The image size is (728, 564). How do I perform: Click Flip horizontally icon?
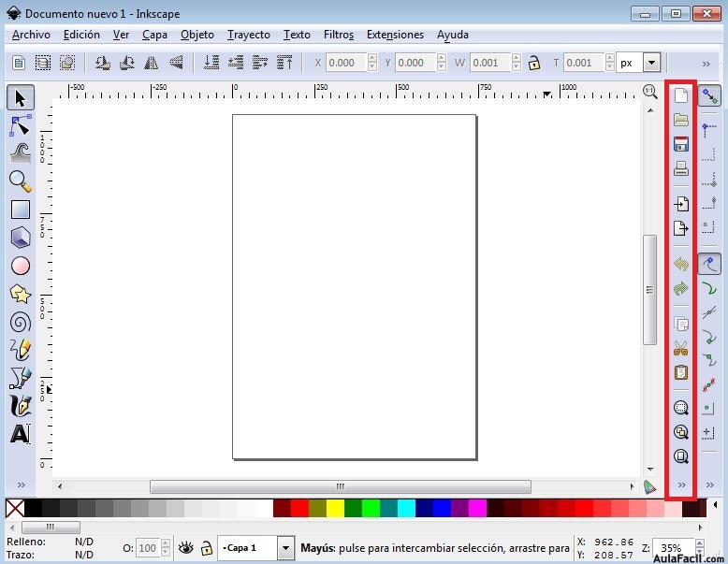tap(152, 63)
